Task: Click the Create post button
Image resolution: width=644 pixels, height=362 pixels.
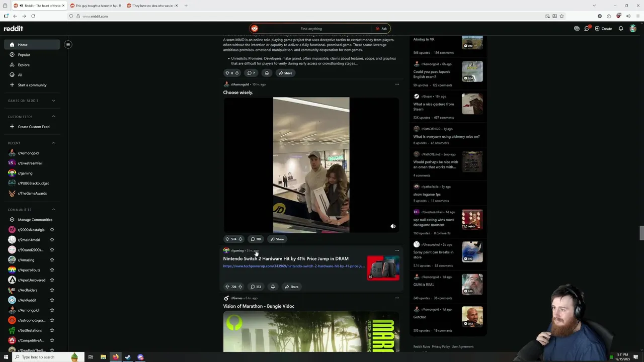Action: 603,29
